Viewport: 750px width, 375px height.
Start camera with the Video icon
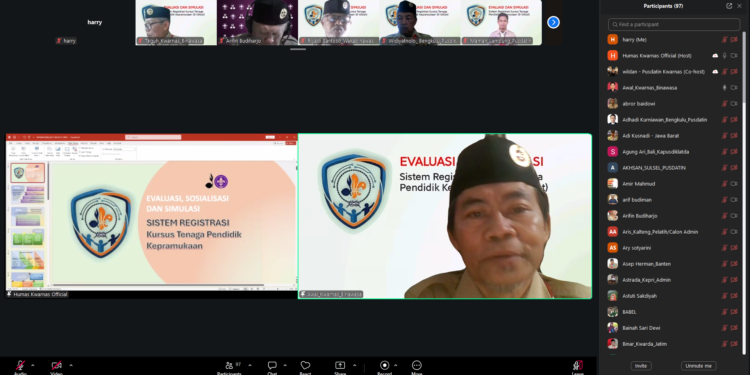[x=56, y=366]
